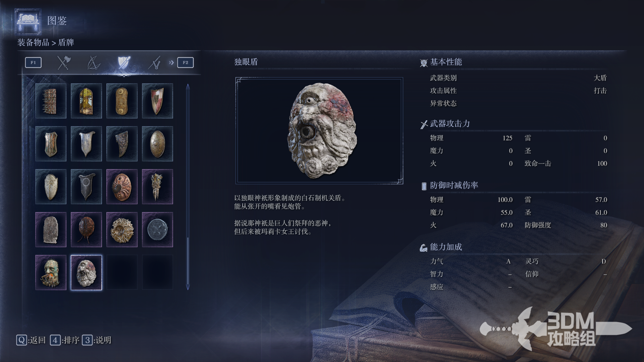The width and height of the screenshot is (644, 362).
Task: Click the F1 previous category button
Action: tap(33, 63)
